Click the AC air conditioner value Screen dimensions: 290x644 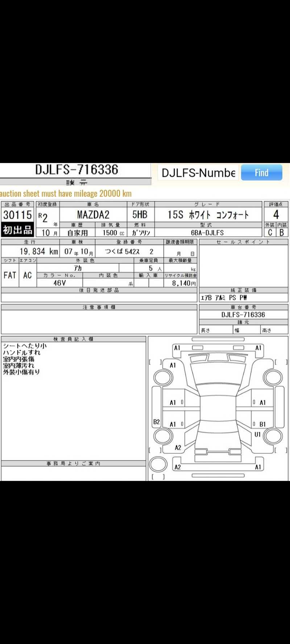28,275
